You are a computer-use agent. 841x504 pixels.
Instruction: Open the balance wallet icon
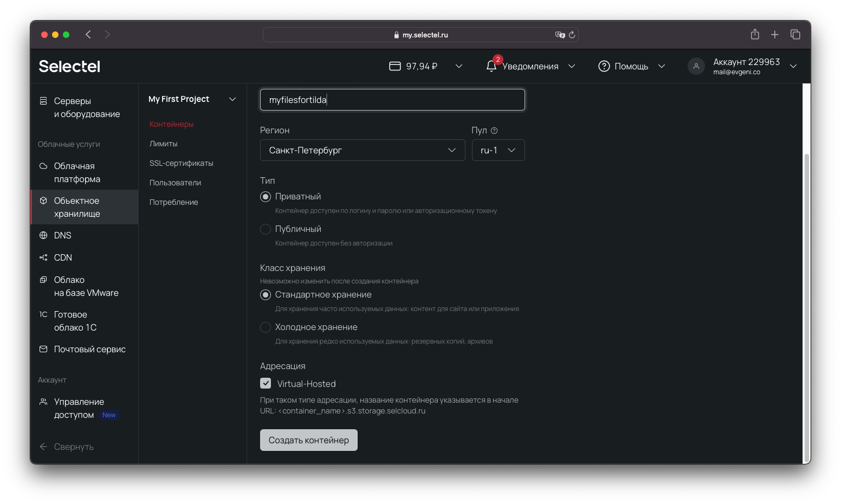coord(395,66)
